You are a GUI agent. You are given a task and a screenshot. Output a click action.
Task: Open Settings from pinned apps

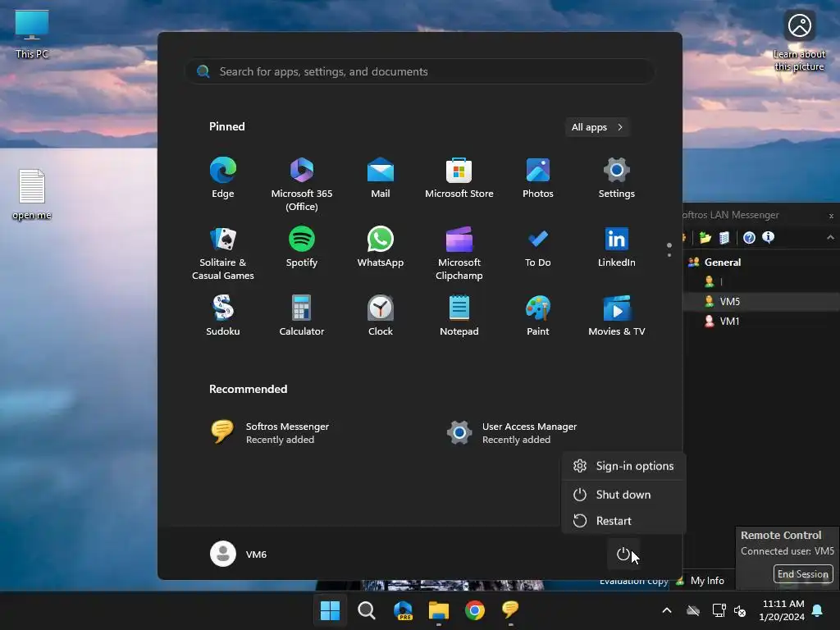click(x=617, y=178)
